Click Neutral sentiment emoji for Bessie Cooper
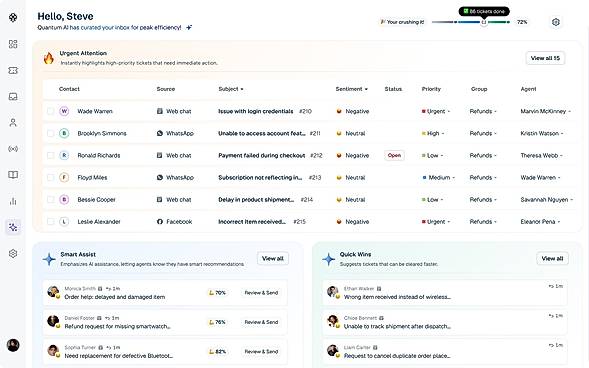589x368 pixels. coord(339,199)
